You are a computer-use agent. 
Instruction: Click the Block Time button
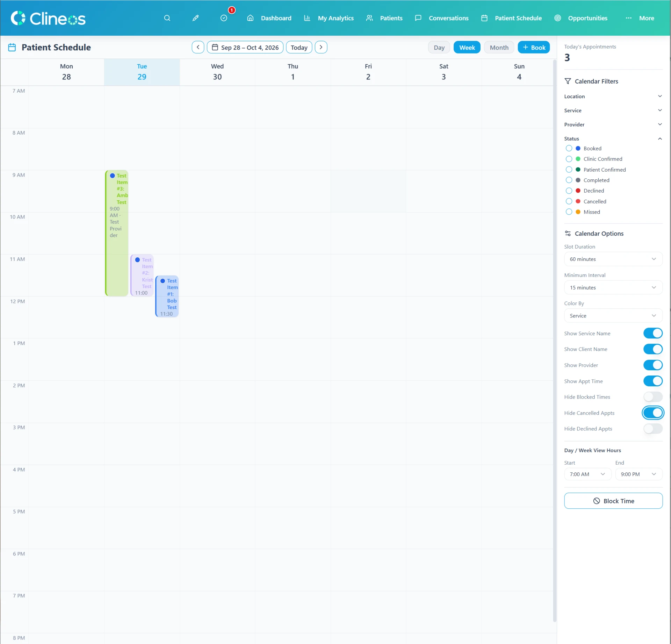coord(613,501)
